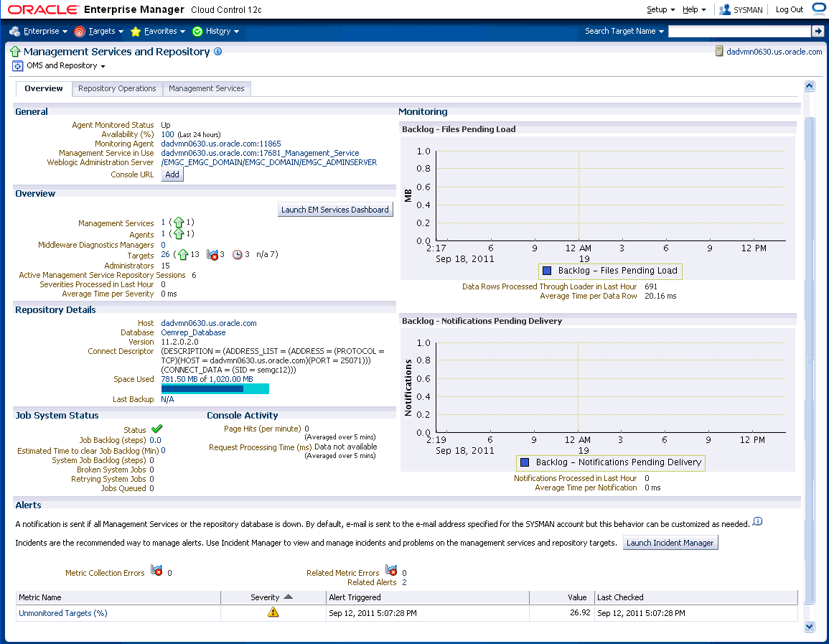Image resolution: width=829 pixels, height=644 pixels.
Task: Expand the Favorites menu
Action: (x=164, y=31)
